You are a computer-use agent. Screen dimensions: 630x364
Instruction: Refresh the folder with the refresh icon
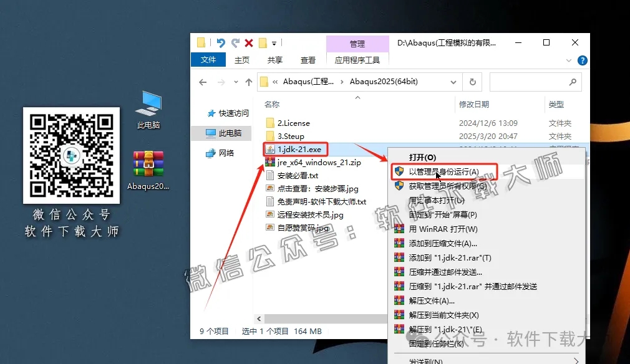[x=473, y=82]
